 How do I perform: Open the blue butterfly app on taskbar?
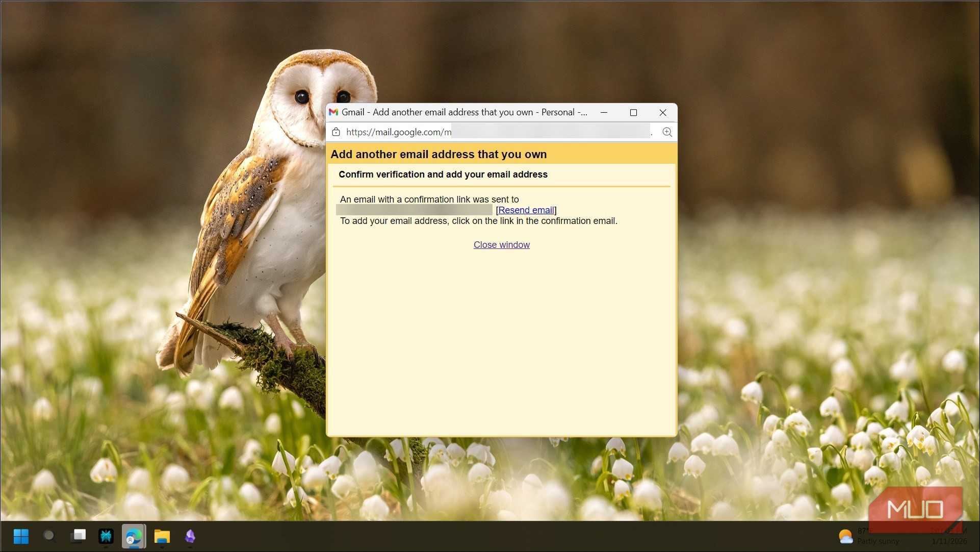pyautogui.click(x=106, y=536)
